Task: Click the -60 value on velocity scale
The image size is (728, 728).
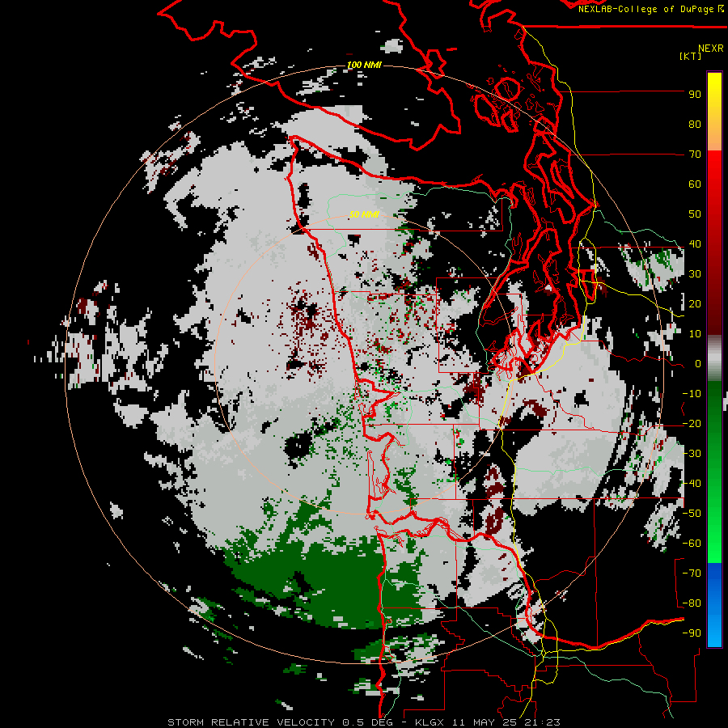Action: point(692,544)
